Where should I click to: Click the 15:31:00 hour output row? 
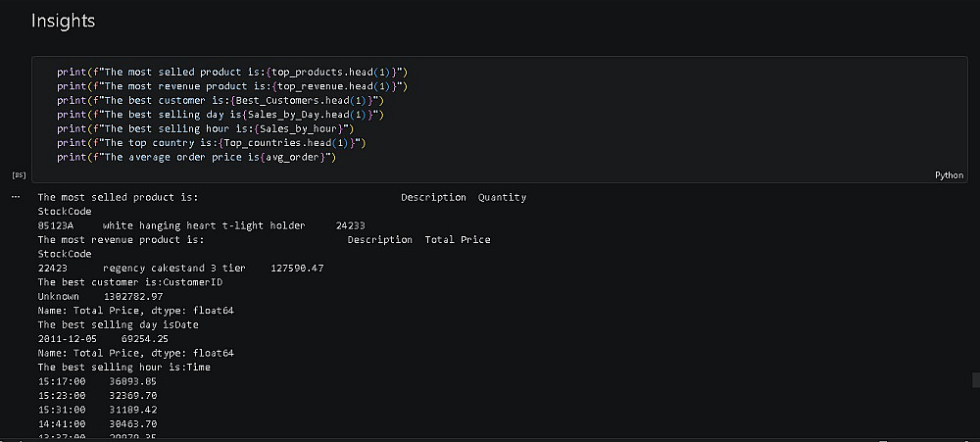click(x=97, y=410)
